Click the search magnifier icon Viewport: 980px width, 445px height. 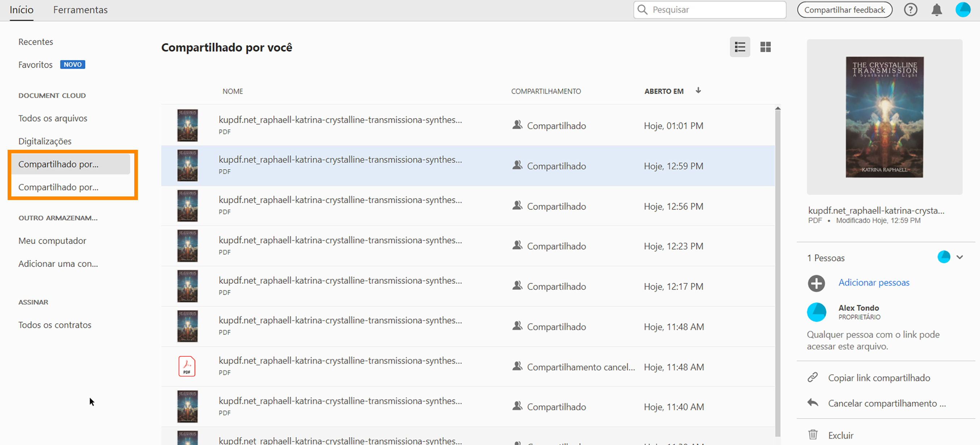[643, 10]
